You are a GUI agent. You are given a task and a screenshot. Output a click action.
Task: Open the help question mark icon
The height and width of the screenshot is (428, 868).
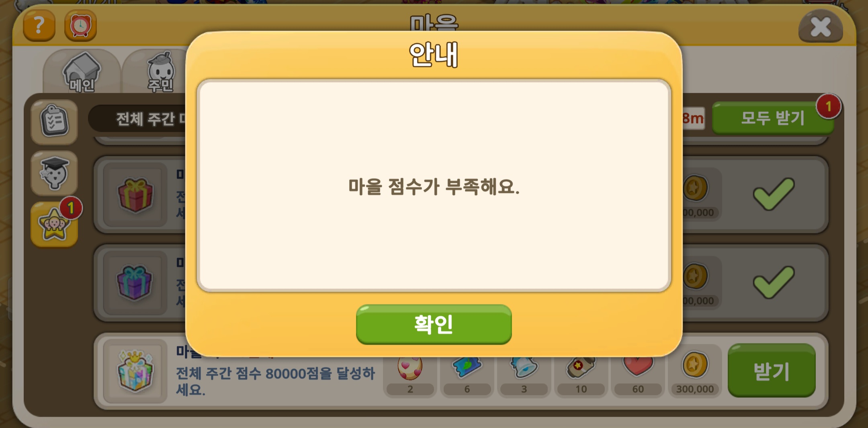coord(39,26)
